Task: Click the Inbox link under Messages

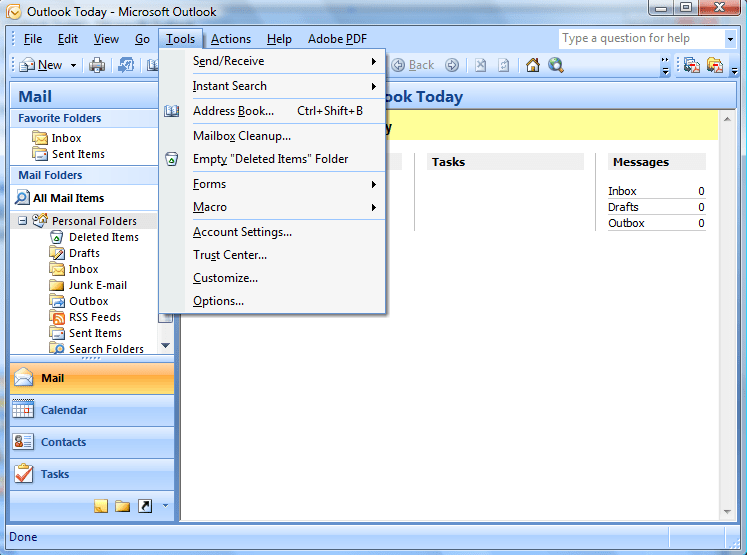Action: click(x=622, y=191)
